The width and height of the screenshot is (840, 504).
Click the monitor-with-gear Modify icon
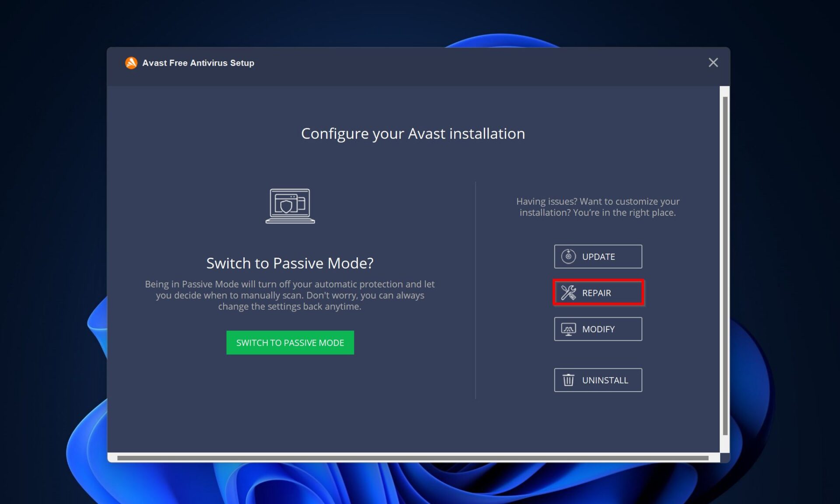tap(568, 329)
